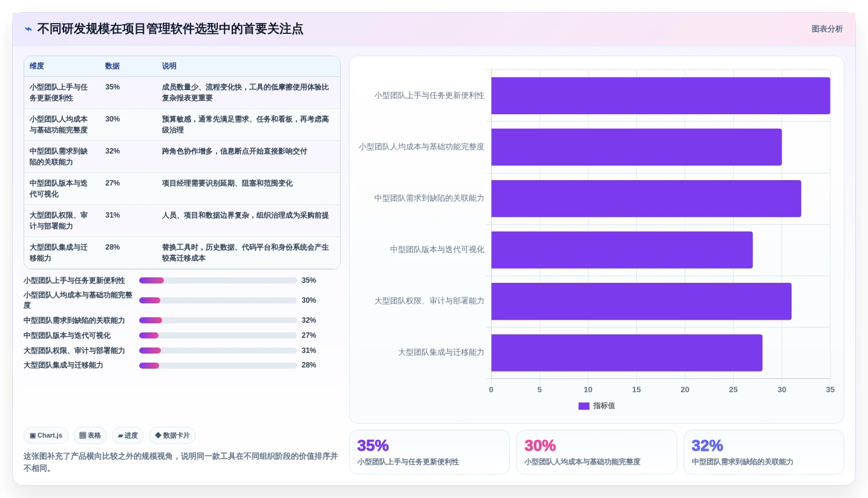This screenshot has width=868, height=498.
Task: Click the chart bar for 中型团队版本与迭代可视化
Action: point(622,250)
